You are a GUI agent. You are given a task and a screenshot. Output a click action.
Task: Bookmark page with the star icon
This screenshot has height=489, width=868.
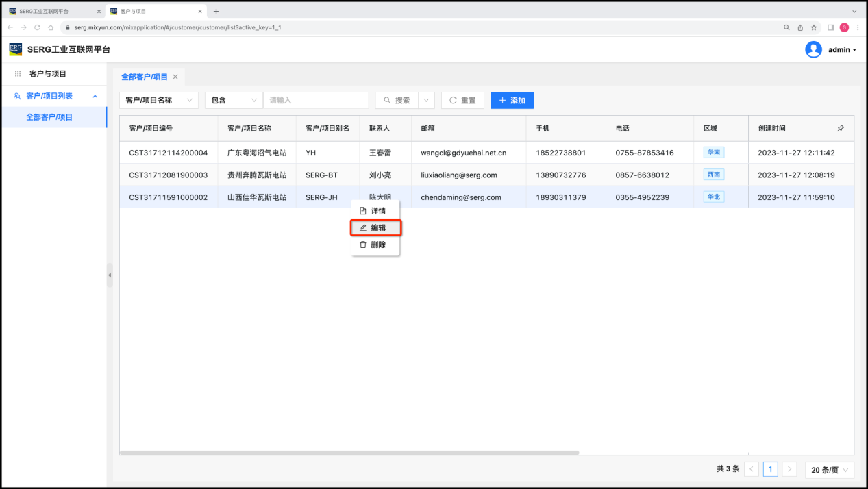(814, 27)
